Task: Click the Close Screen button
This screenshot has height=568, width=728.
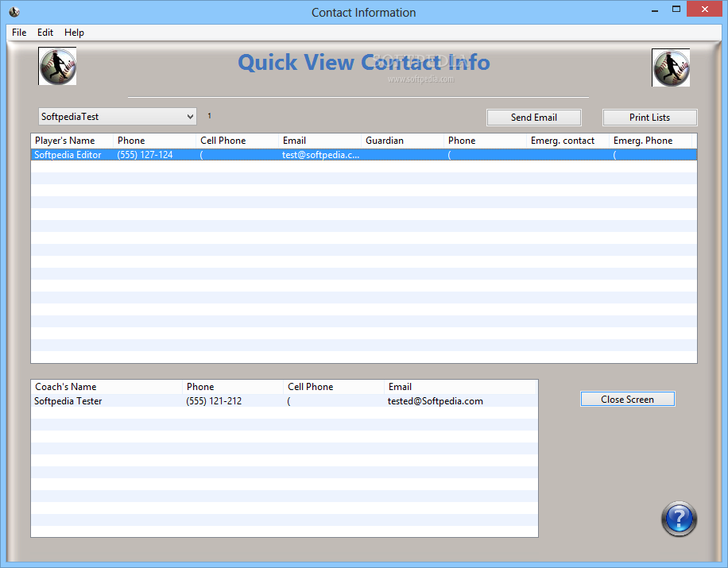Action: pyautogui.click(x=627, y=399)
